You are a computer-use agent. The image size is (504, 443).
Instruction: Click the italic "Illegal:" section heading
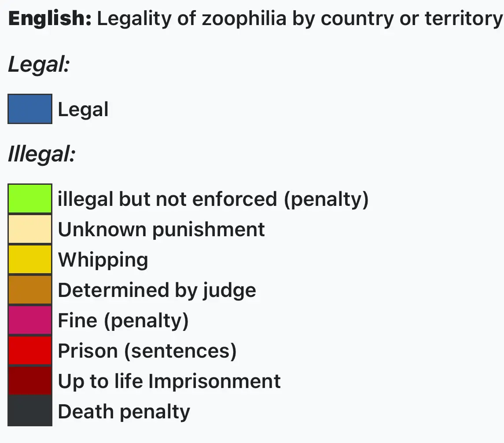[42, 155]
